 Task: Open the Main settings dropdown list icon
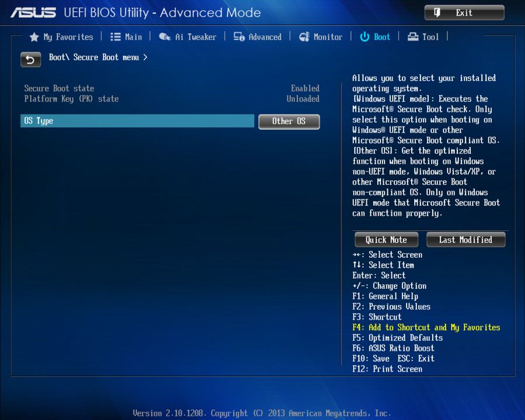116,36
